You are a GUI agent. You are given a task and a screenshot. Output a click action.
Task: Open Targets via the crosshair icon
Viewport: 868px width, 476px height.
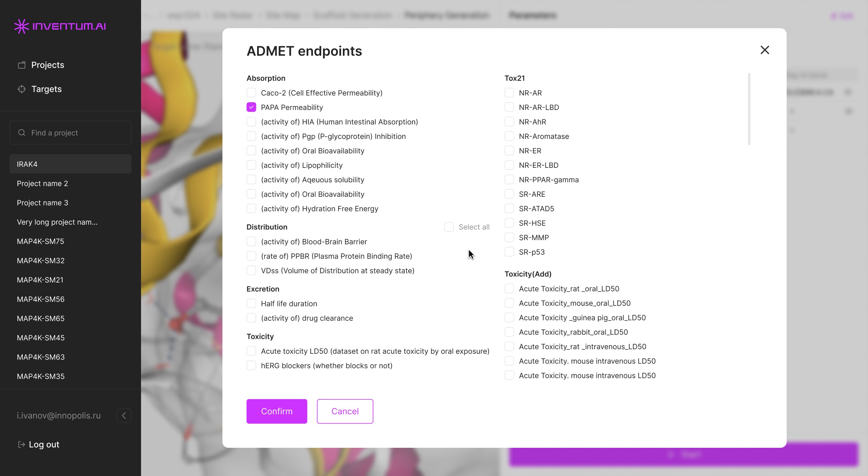(22, 89)
